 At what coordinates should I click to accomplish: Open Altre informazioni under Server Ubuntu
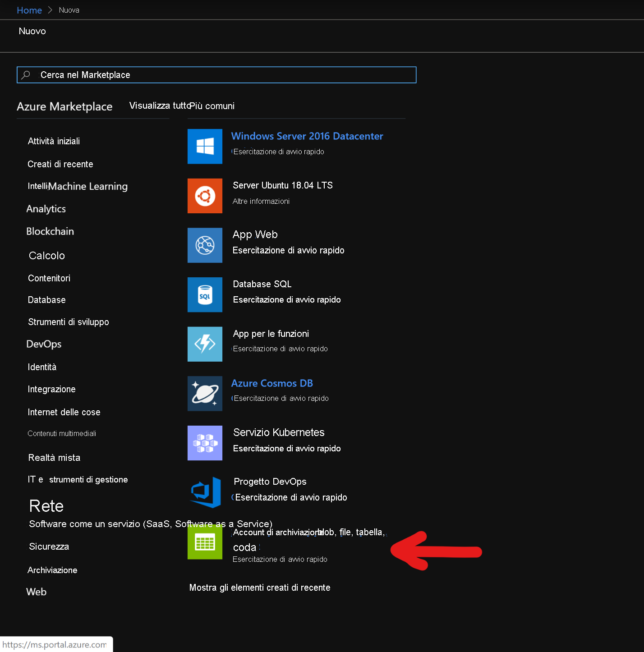click(261, 201)
